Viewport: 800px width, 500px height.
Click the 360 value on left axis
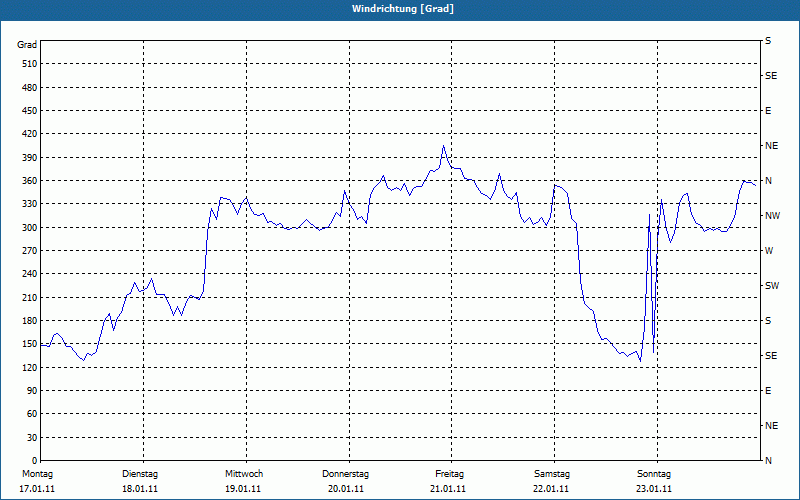tap(30, 181)
